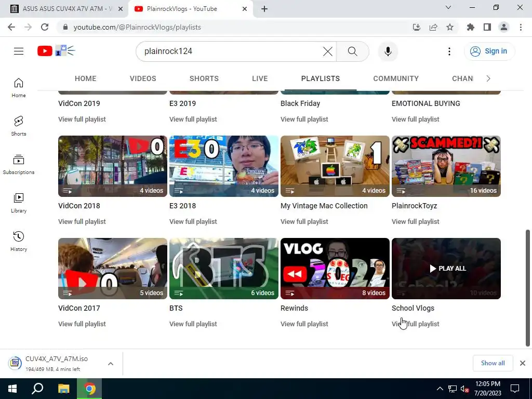Open the Chrome extensions puzzle icon
This screenshot has width=532, height=399.
click(x=470, y=27)
